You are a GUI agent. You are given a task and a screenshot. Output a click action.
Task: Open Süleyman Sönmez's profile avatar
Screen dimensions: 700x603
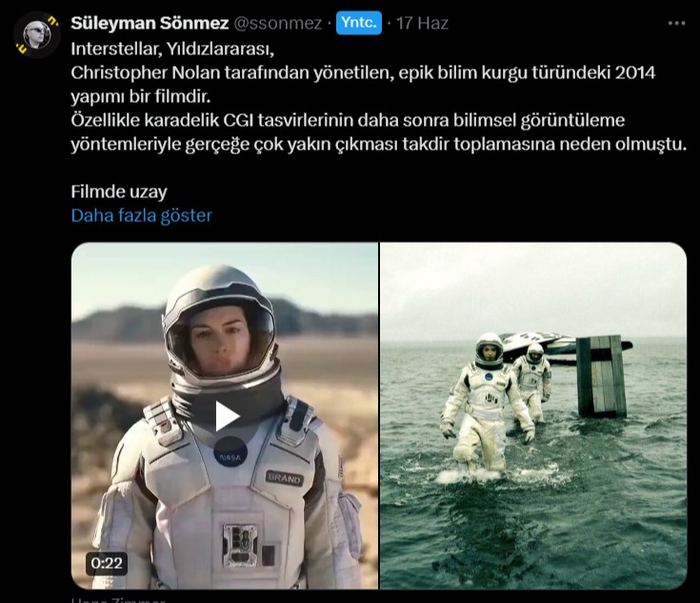pos(37,35)
